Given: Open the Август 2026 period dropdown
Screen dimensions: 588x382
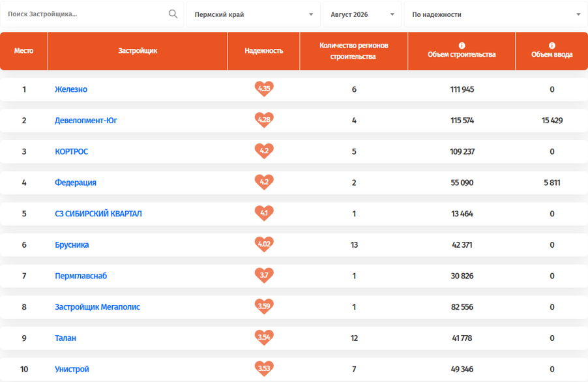Looking at the screenshot, I should (362, 14).
